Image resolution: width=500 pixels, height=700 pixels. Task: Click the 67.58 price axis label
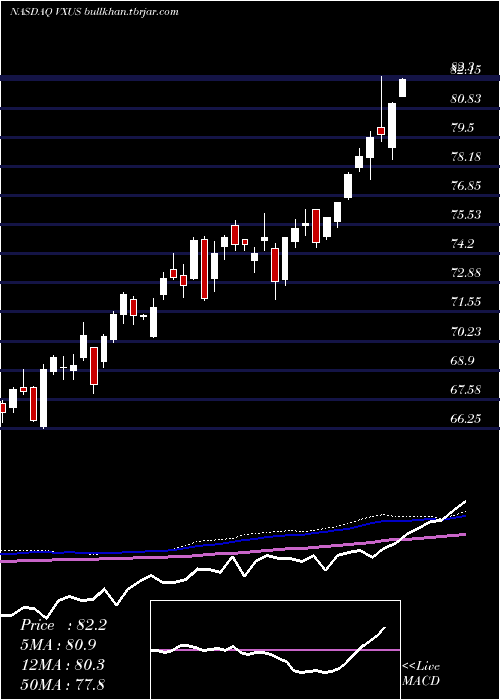466,389
